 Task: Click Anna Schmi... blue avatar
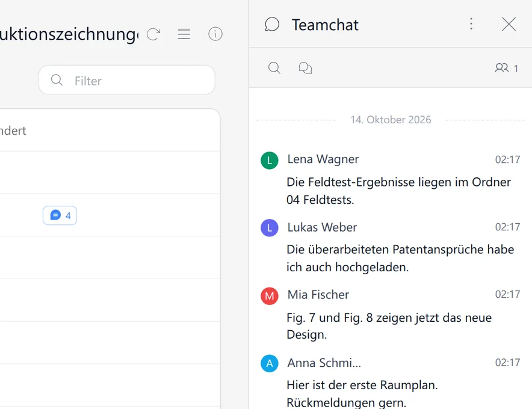click(x=270, y=363)
